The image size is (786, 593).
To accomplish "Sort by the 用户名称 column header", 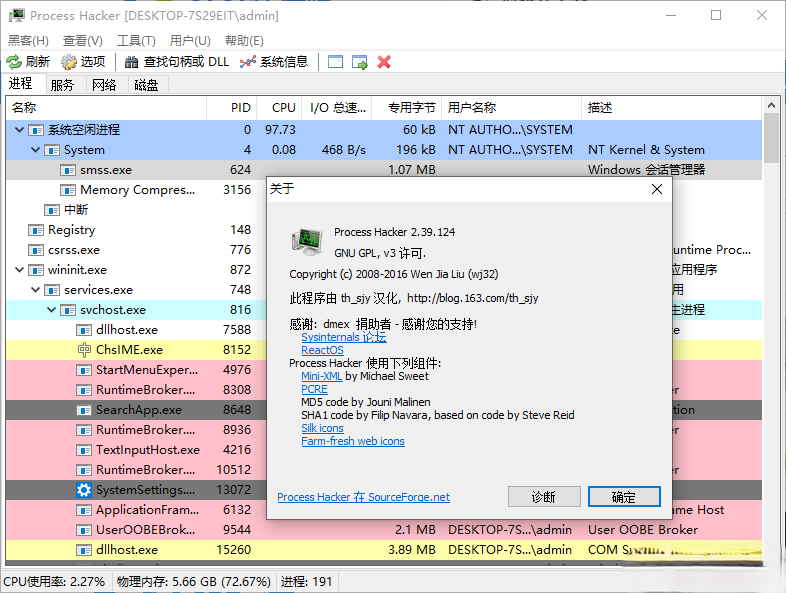I will (511, 108).
